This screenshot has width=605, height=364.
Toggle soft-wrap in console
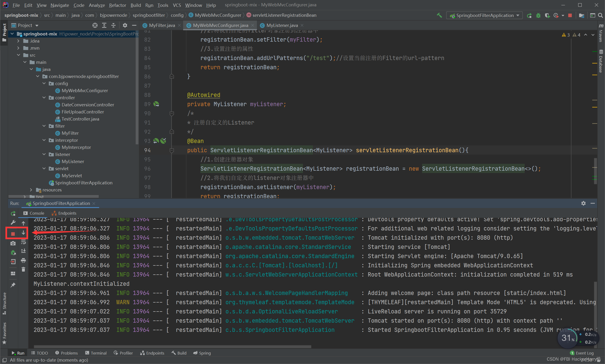23,242
